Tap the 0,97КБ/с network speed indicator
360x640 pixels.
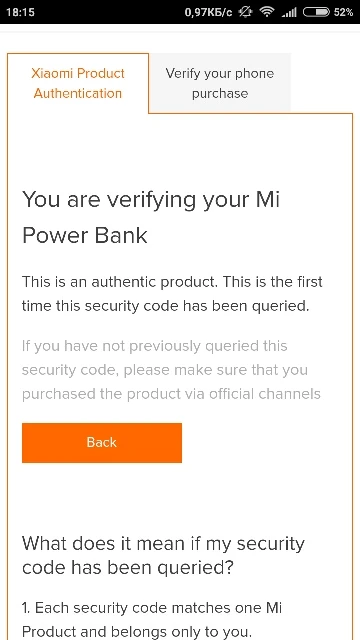pos(208,12)
